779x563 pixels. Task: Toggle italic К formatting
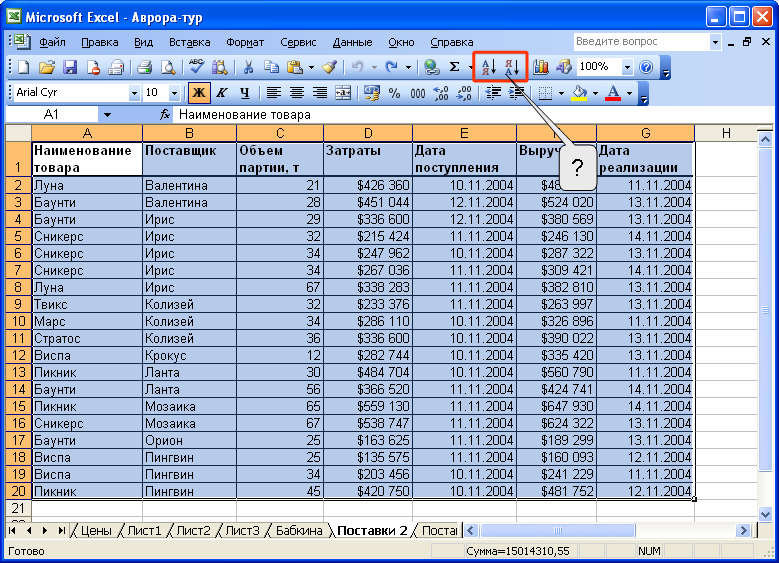[222, 93]
